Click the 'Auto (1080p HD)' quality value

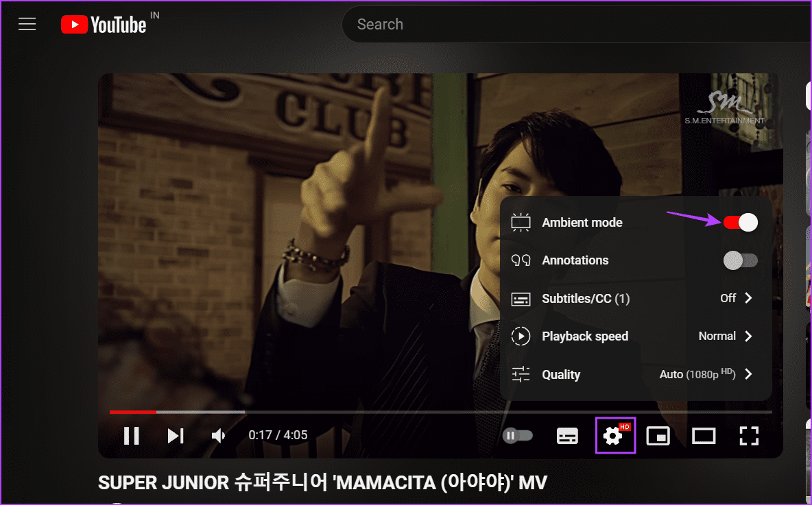tap(697, 374)
